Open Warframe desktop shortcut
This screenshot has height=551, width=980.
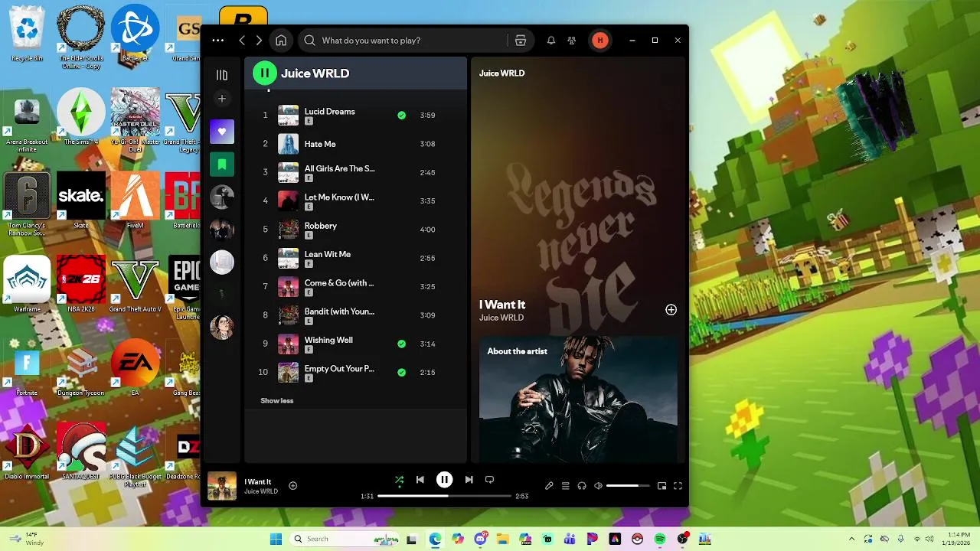point(27,285)
